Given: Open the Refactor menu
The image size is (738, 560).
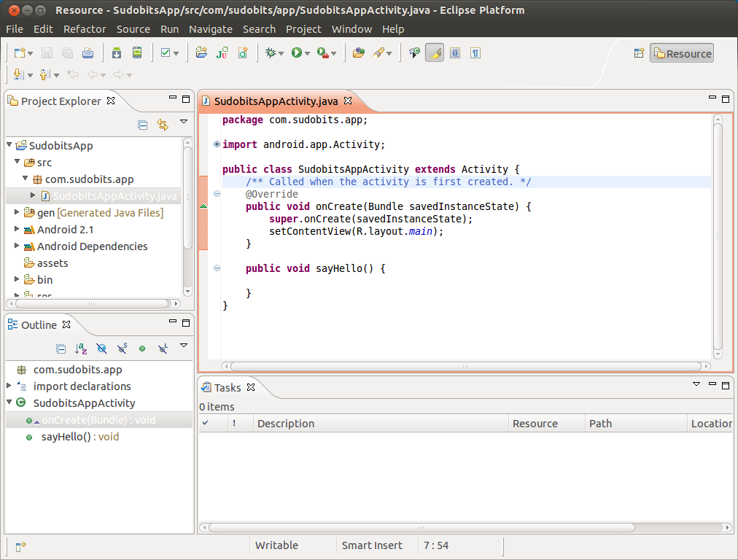Looking at the screenshot, I should pos(85,29).
